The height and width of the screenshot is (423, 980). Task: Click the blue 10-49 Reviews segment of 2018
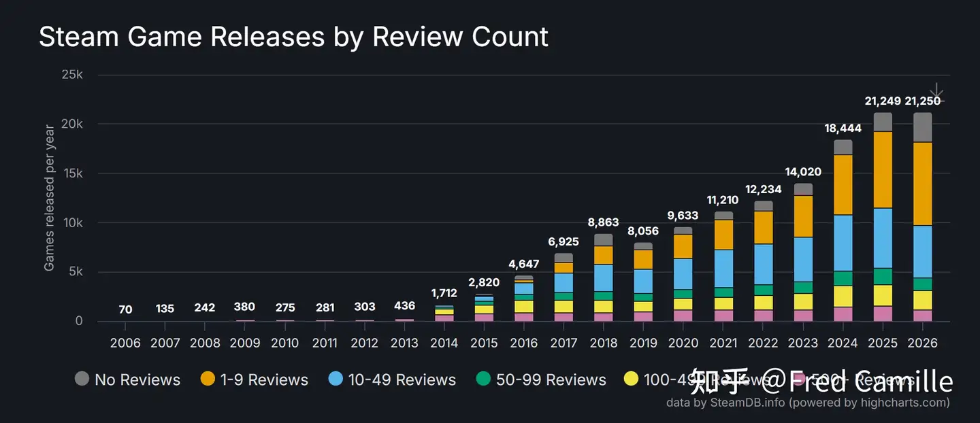[604, 278]
